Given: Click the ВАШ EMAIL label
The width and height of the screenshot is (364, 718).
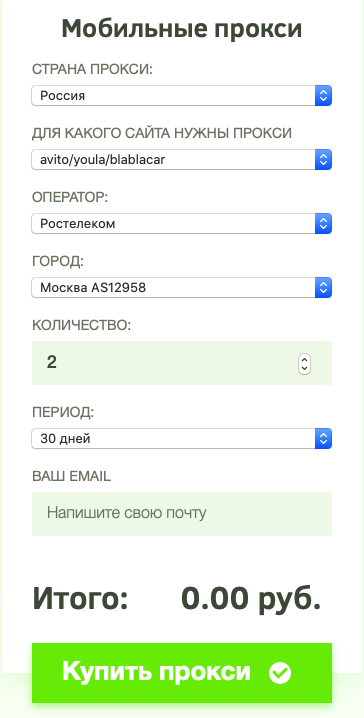Looking at the screenshot, I should [x=71, y=476].
